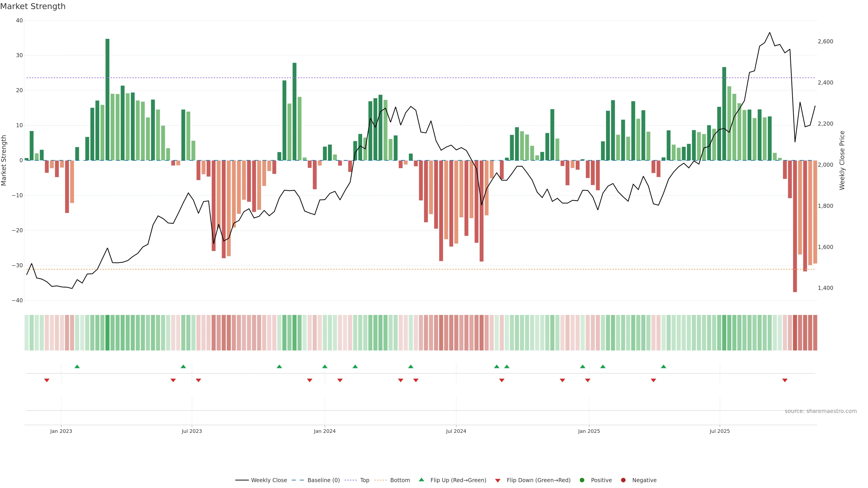Click the Jul 2024 x-axis label
The height and width of the screenshot is (488, 868).
(456, 431)
